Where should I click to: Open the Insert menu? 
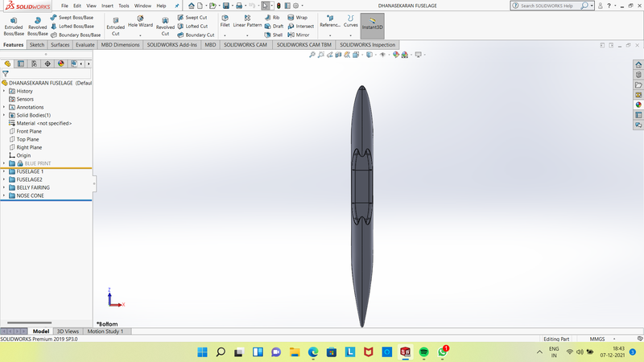(x=107, y=6)
